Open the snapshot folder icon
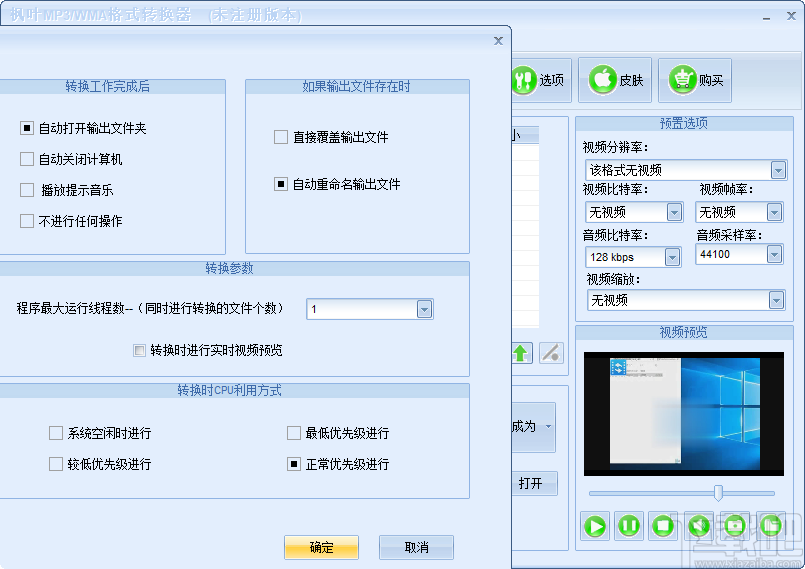The image size is (805, 569). click(x=771, y=526)
